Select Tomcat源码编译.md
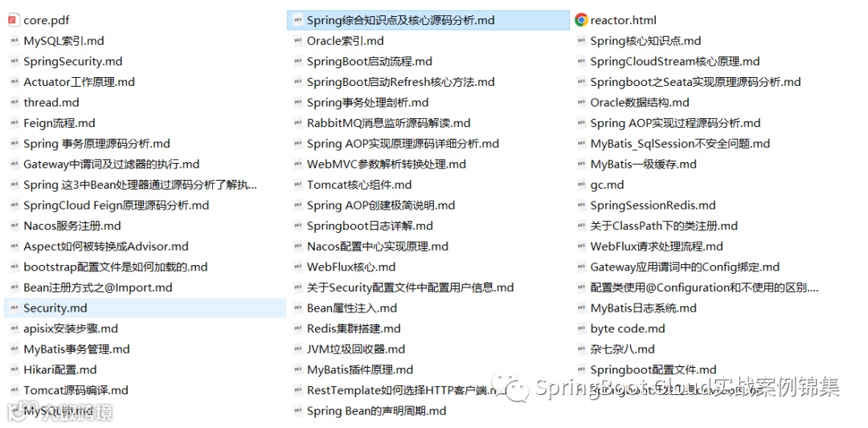This screenshot has width=868, height=428. (76, 389)
